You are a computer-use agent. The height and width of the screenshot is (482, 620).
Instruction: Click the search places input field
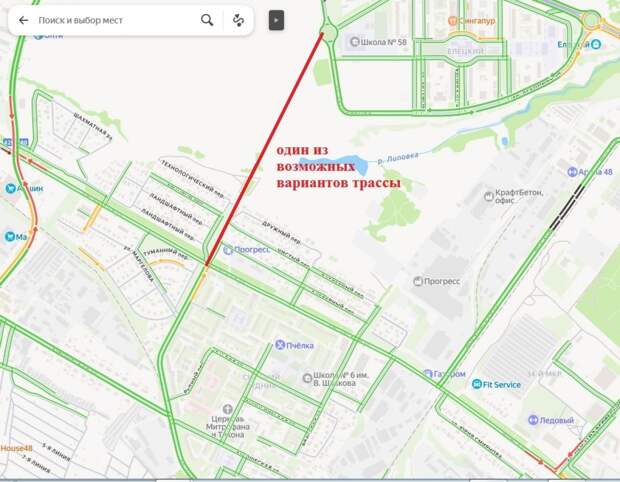pyautogui.click(x=115, y=20)
